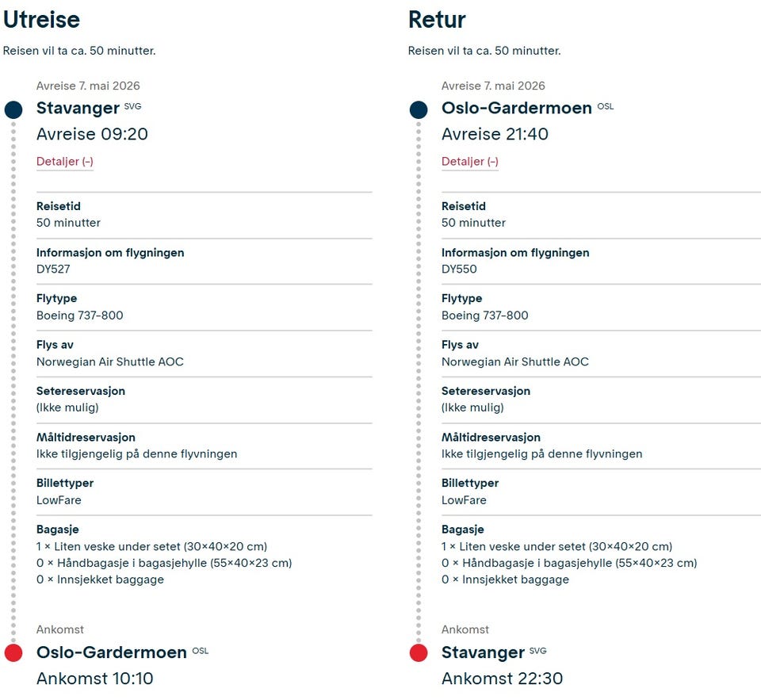
Task: Click the dark blue Stavanger departure dot
Action: (13, 109)
